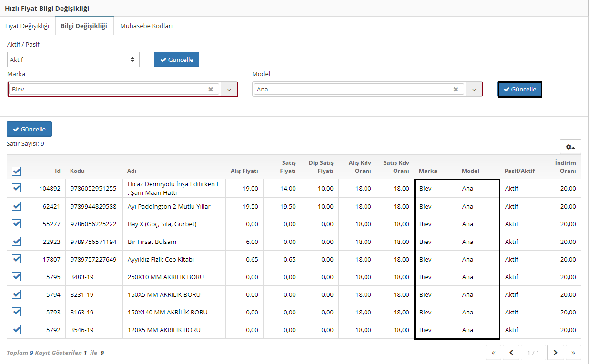
Task: Click Güncelle next to Aktif dropdown
Action: click(x=176, y=60)
